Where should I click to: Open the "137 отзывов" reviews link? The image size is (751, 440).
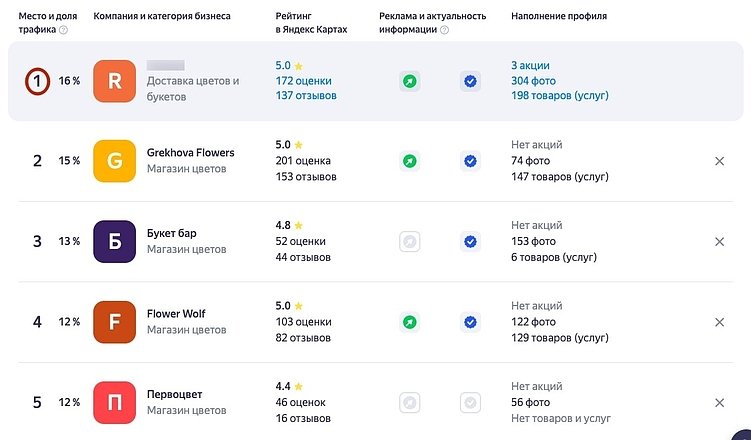[x=306, y=96]
